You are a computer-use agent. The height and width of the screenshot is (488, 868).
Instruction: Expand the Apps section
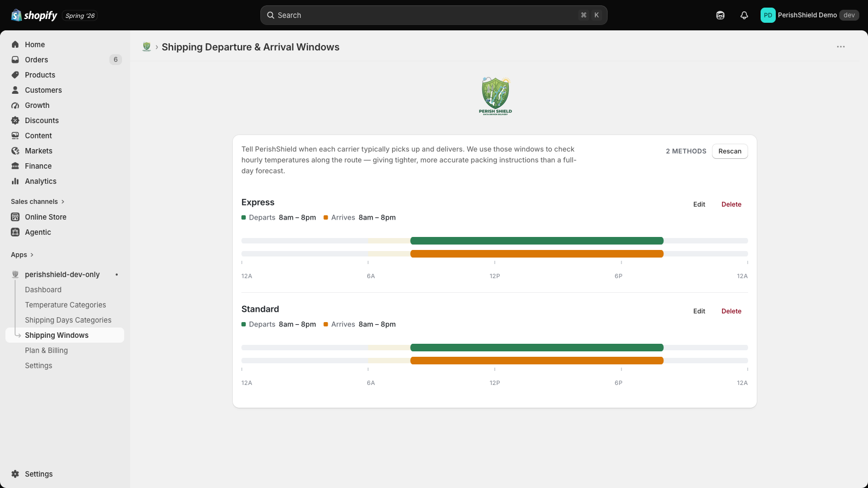[22, 255]
